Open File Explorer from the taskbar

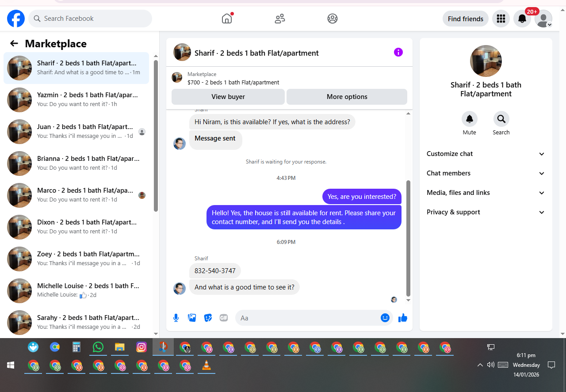click(x=120, y=347)
